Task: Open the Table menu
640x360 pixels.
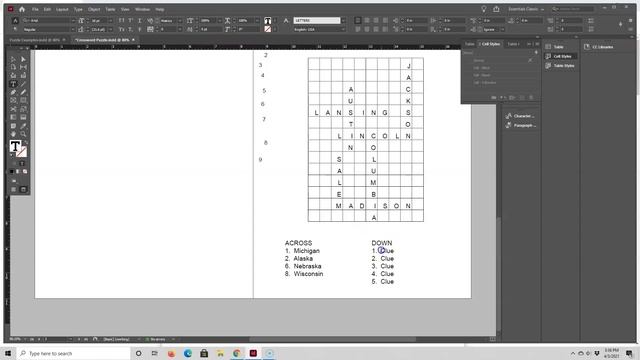Action: [x=110, y=9]
